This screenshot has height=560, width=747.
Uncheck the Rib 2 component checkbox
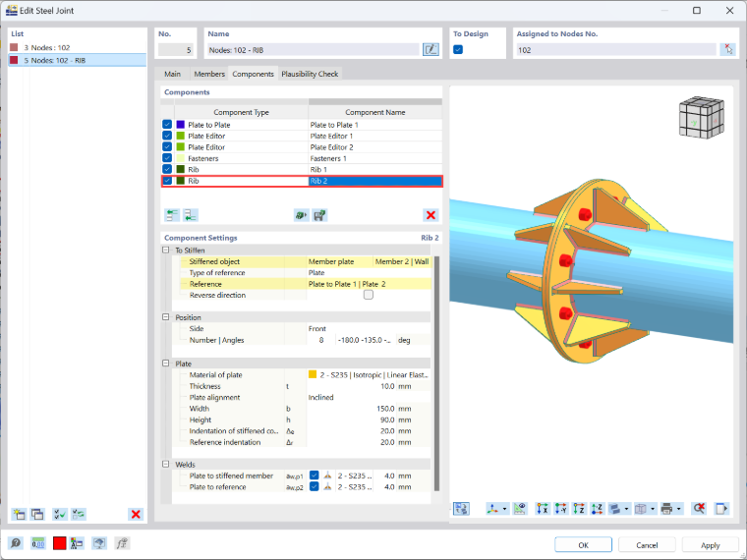coord(167,181)
